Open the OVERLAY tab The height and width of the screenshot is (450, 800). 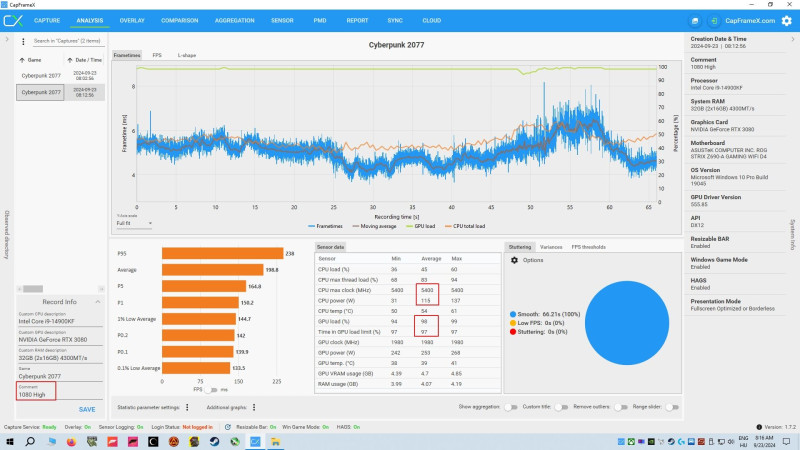[132, 21]
